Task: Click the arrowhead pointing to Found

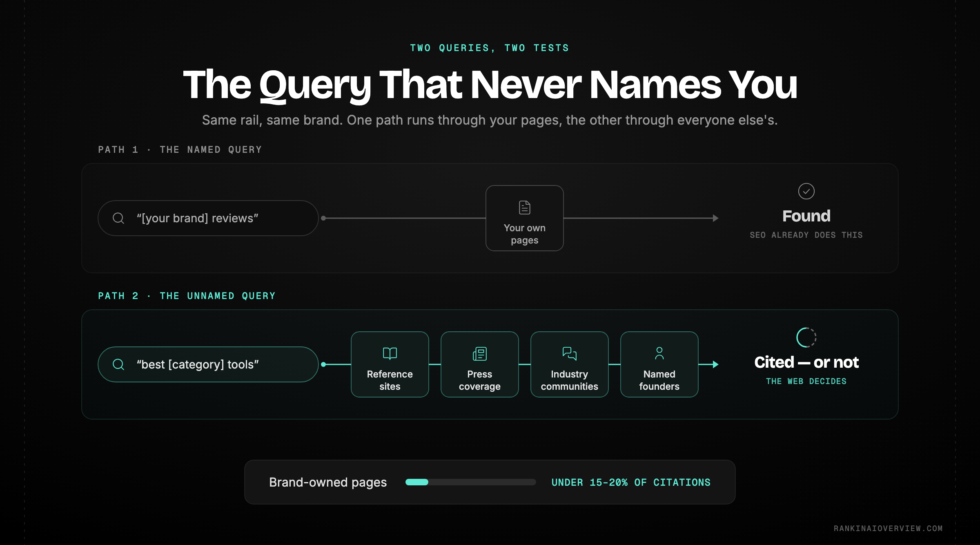Action: [x=715, y=218]
